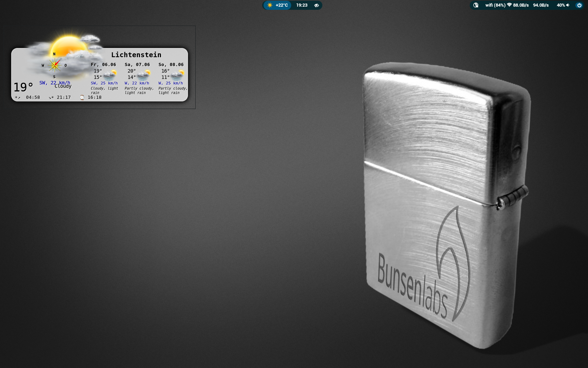
Task: Click Sunday's 'Partly cloudy, light rain' description
Action: click(173, 90)
